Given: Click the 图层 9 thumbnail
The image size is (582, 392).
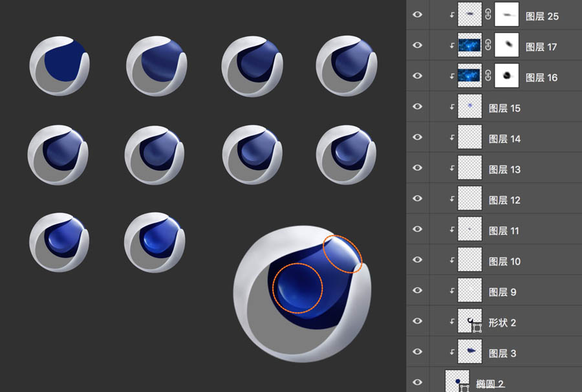Looking at the screenshot, I should coord(470,290).
